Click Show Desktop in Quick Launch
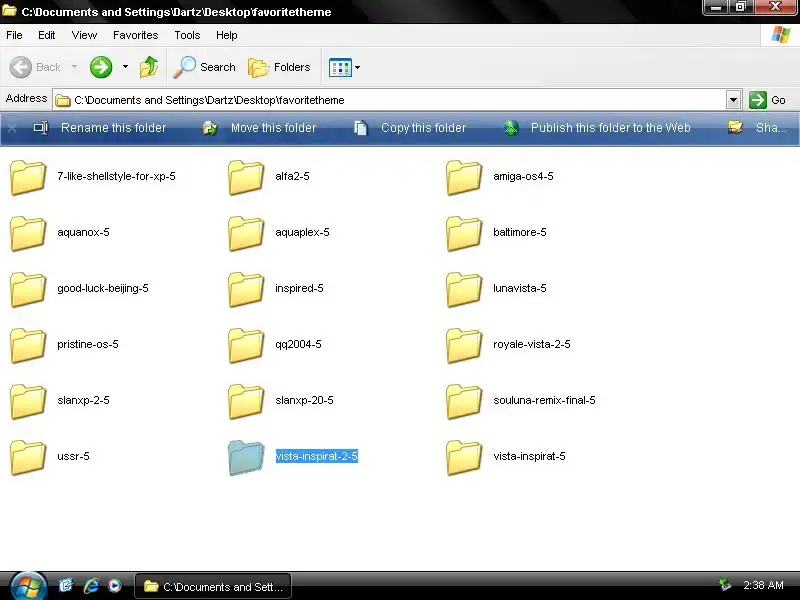The height and width of the screenshot is (600, 800). point(66,586)
